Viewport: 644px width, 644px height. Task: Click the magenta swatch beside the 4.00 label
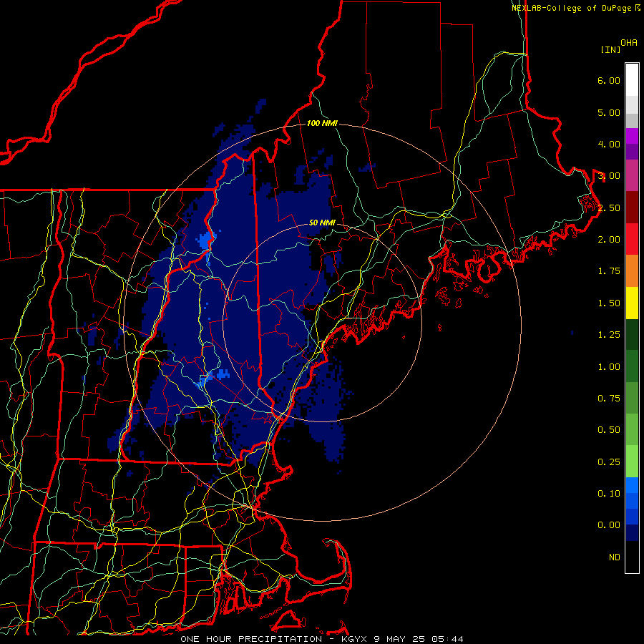point(632,136)
